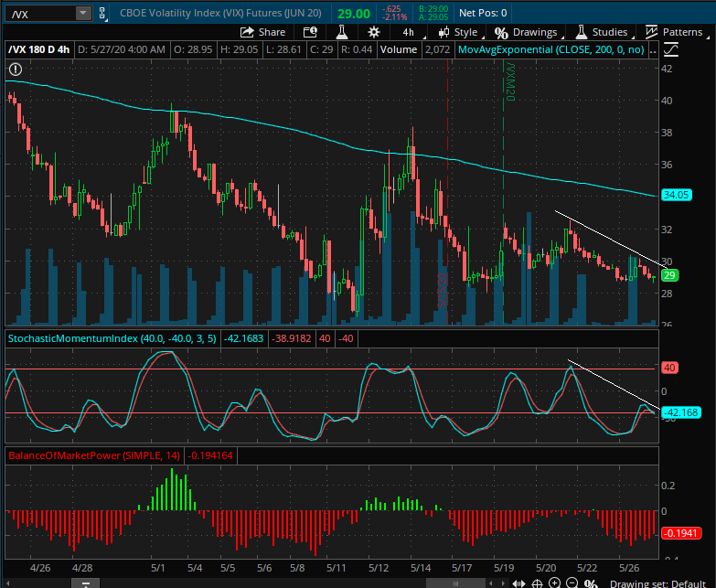Image resolution: width=716 pixels, height=588 pixels.
Task: Click the 5/26 date label on time axis
Action: pos(629,568)
